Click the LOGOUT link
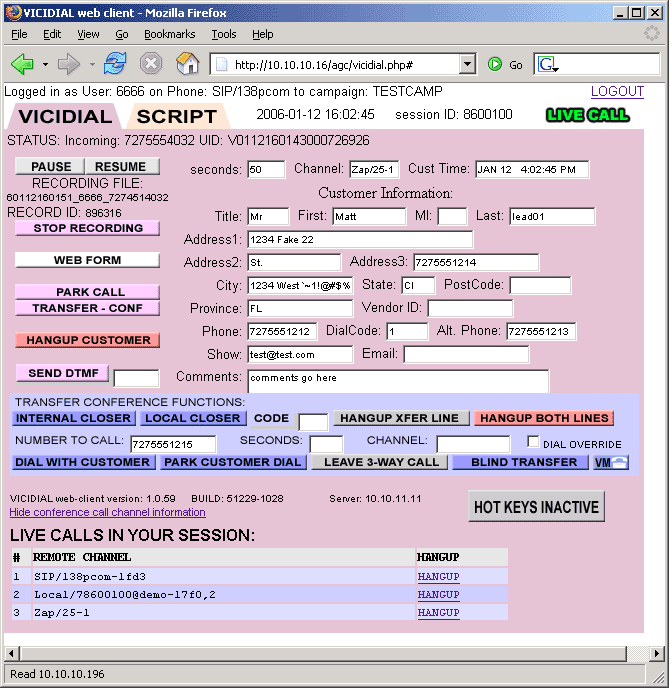Image resolution: width=669 pixels, height=688 pixels. pyautogui.click(x=617, y=91)
